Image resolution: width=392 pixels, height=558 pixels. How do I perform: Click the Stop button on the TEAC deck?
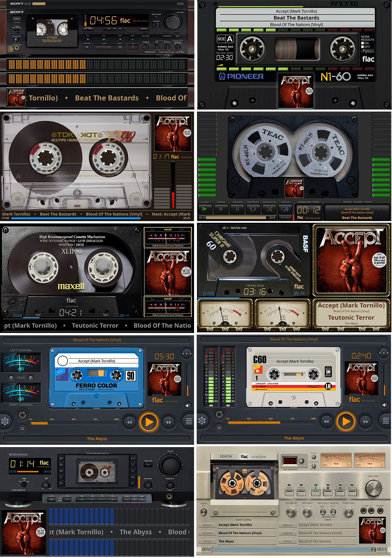pyautogui.click(x=221, y=209)
